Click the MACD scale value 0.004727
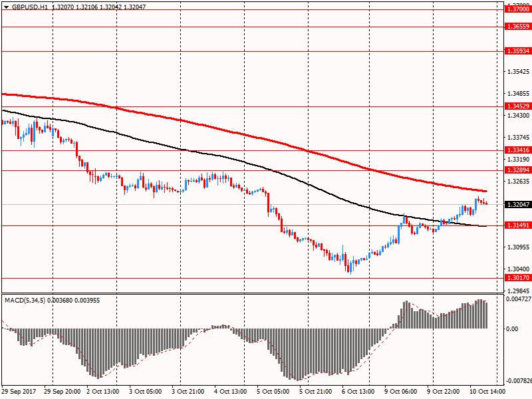The image size is (532, 399). (519, 299)
